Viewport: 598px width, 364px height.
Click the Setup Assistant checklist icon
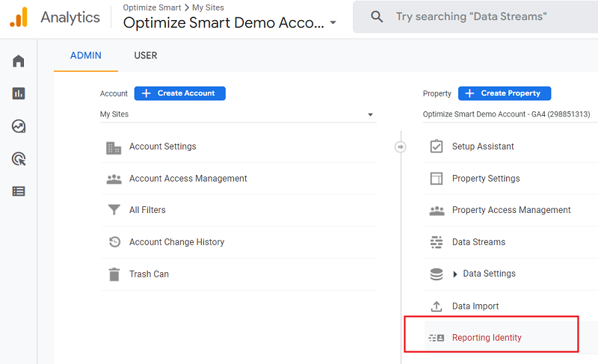437,146
